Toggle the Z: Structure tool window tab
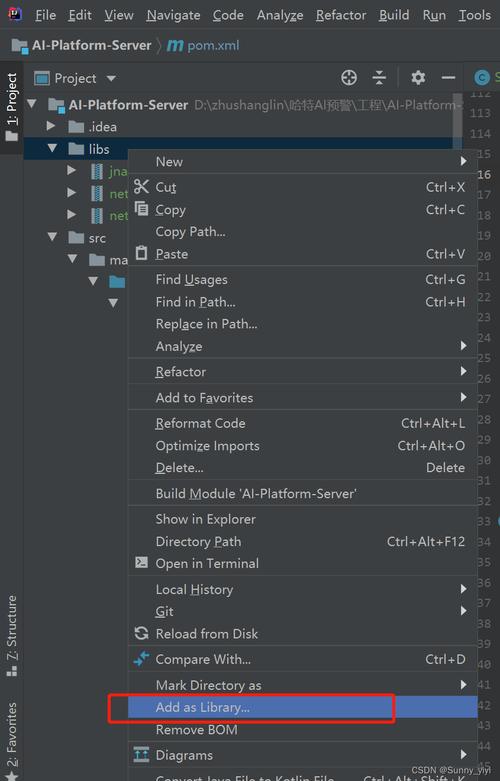The height and width of the screenshot is (781, 500). pyautogui.click(x=11, y=636)
